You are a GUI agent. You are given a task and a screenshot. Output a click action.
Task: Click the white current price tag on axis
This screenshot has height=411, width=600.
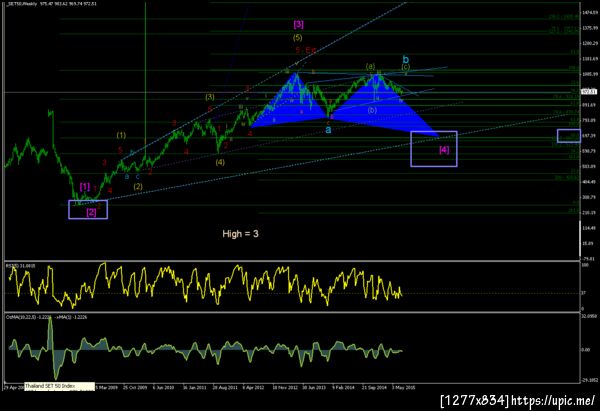click(589, 92)
